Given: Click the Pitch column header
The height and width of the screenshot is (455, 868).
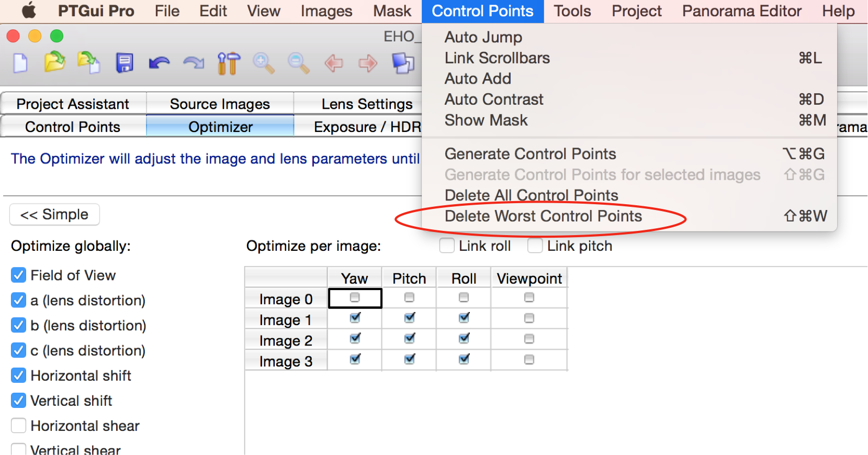Looking at the screenshot, I should 409,278.
